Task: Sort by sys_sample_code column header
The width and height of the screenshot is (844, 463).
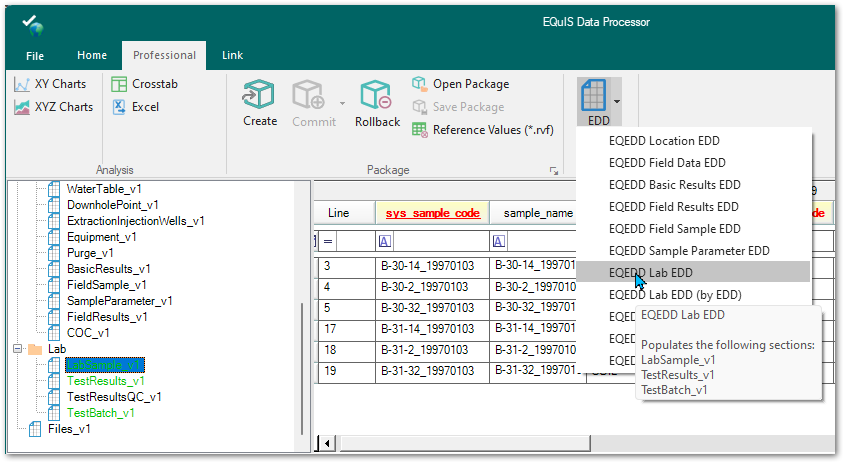Action: click(x=432, y=213)
